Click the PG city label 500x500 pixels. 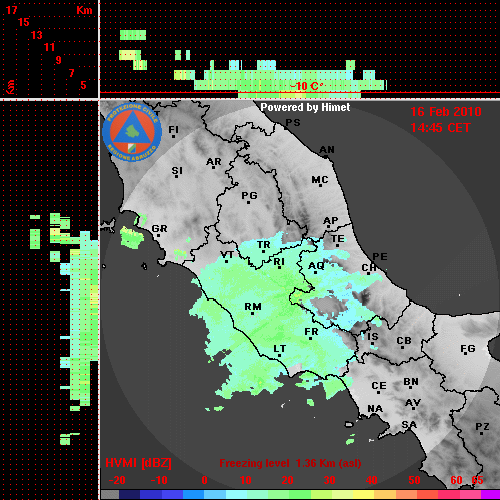[249, 195]
